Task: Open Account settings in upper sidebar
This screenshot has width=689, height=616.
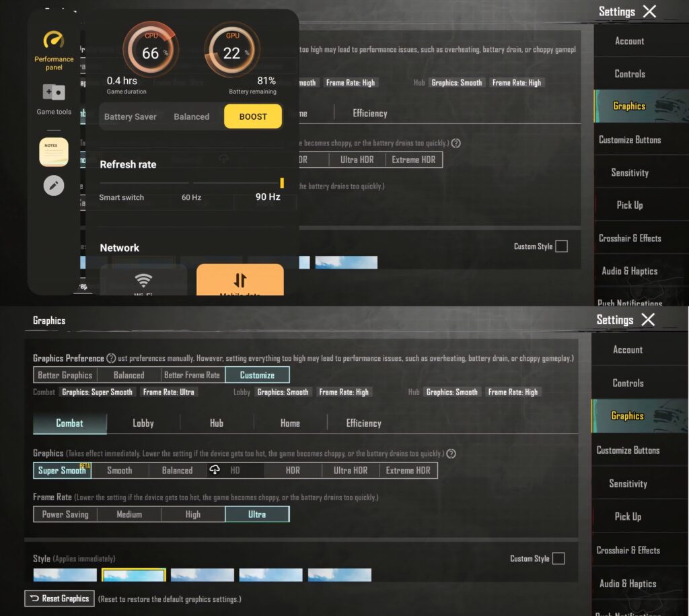Action: (x=629, y=41)
